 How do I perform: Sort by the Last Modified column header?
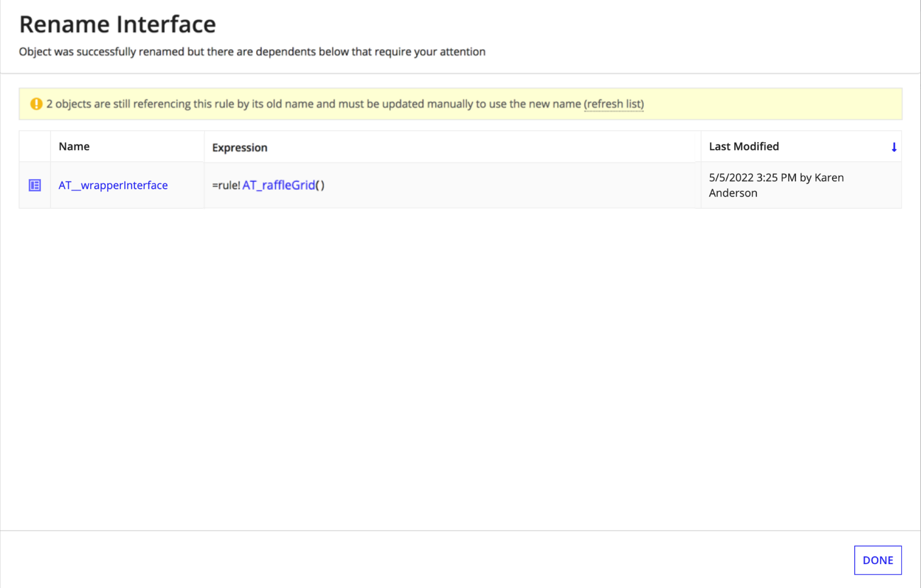744,146
